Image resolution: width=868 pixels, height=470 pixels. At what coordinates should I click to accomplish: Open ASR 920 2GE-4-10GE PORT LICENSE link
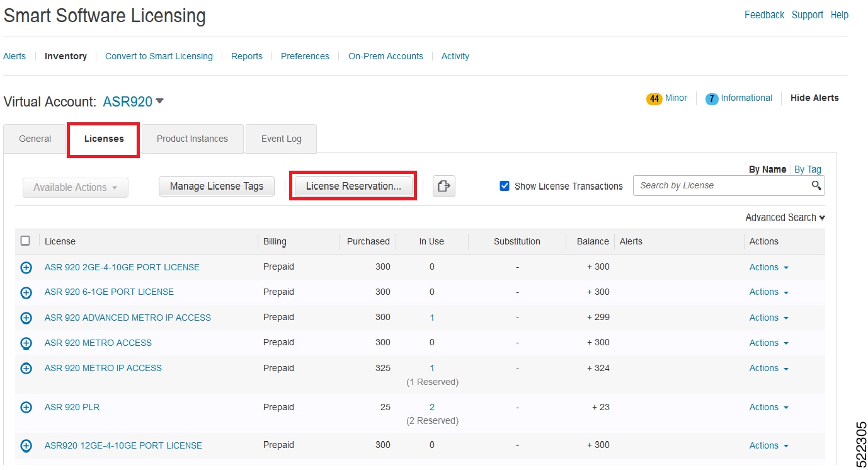[x=122, y=267]
